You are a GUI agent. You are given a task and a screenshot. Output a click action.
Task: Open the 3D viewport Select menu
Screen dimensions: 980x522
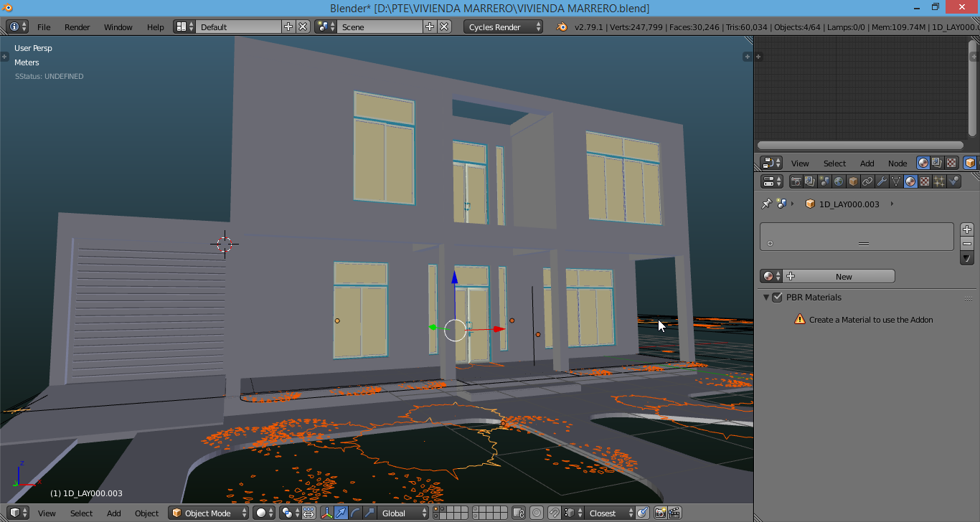tap(81, 513)
